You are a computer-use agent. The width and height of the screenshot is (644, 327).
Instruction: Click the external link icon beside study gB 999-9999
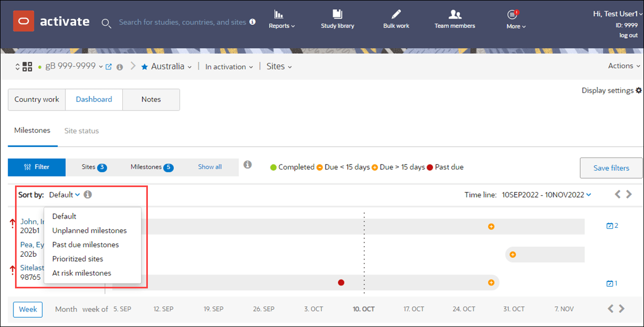[108, 66]
